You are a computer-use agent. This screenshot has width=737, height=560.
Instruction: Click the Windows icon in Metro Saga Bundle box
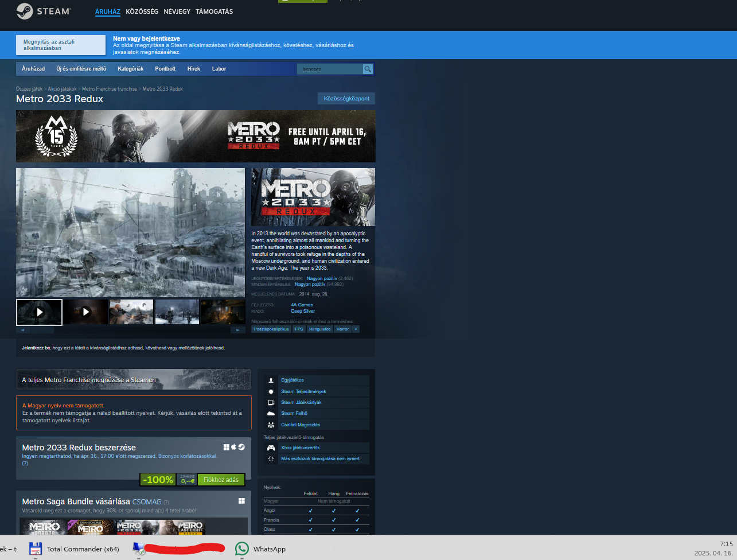(x=241, y=501)
